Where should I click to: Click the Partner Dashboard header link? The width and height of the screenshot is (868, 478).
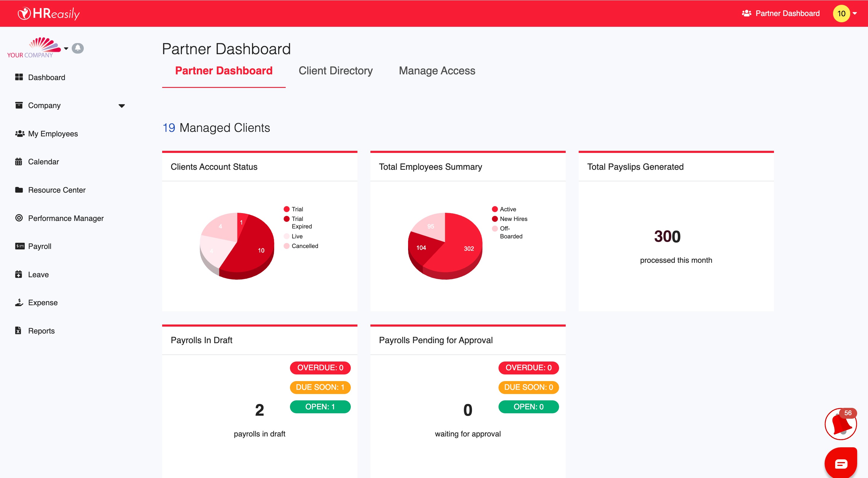781,14
